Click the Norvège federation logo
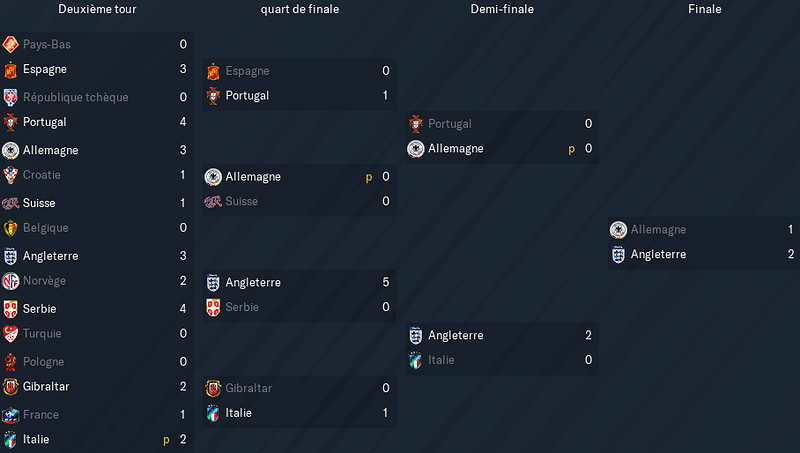Image resolution: width=800 pixels, height=453 pixels. pos(10,281)
